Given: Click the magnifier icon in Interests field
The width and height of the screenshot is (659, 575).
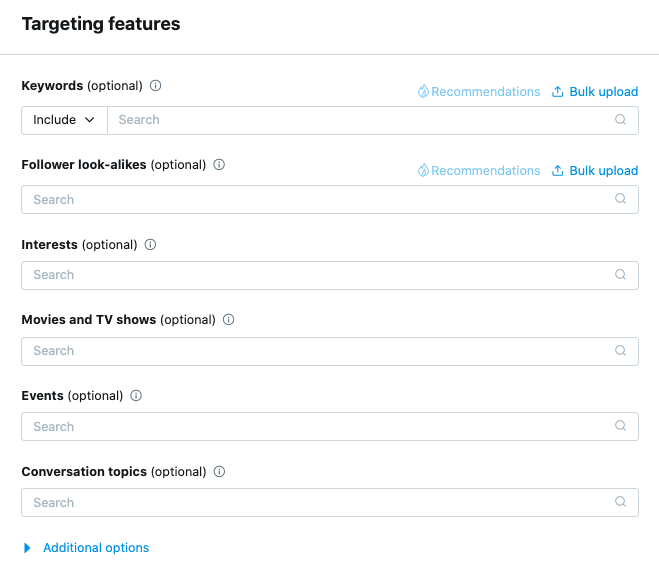Looking at the screenshot, I should pyautogui.click(x=621, y=275).
